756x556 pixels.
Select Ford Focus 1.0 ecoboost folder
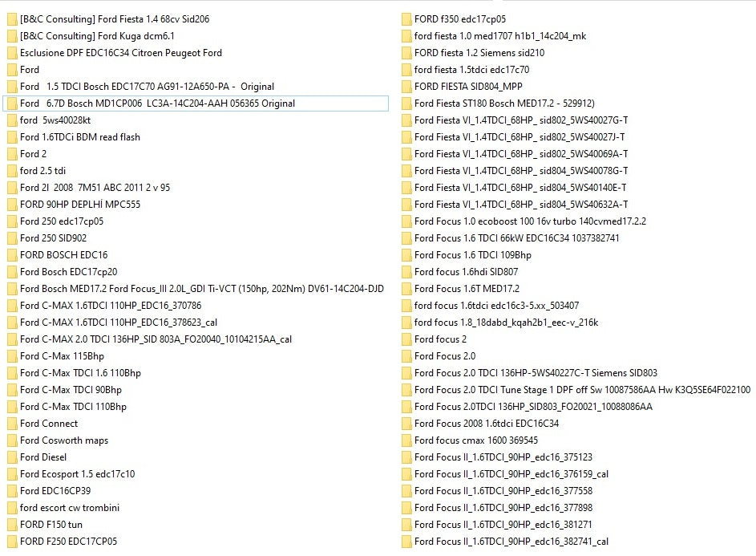coord(529,221)
